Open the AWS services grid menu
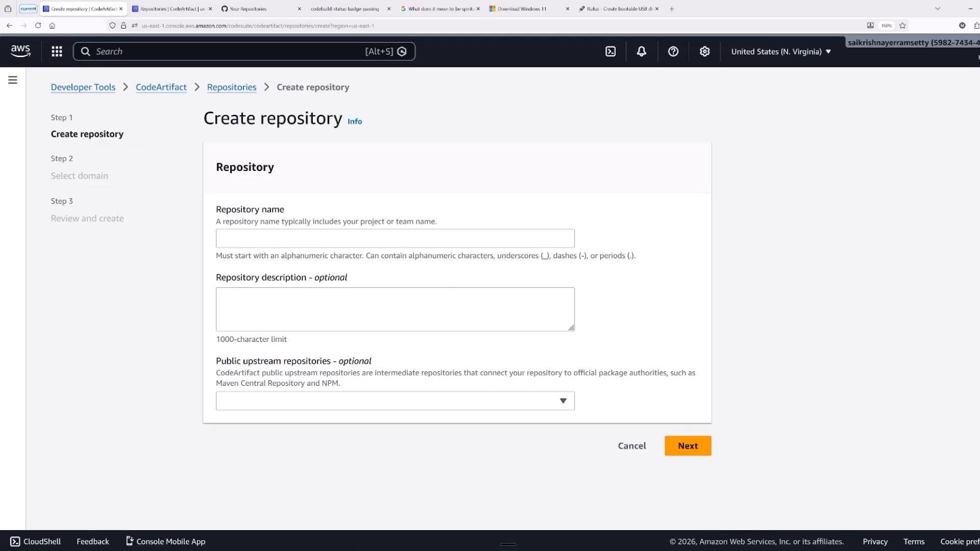The width and height of the screenshot is (980, 551). (x=57, y=52)
